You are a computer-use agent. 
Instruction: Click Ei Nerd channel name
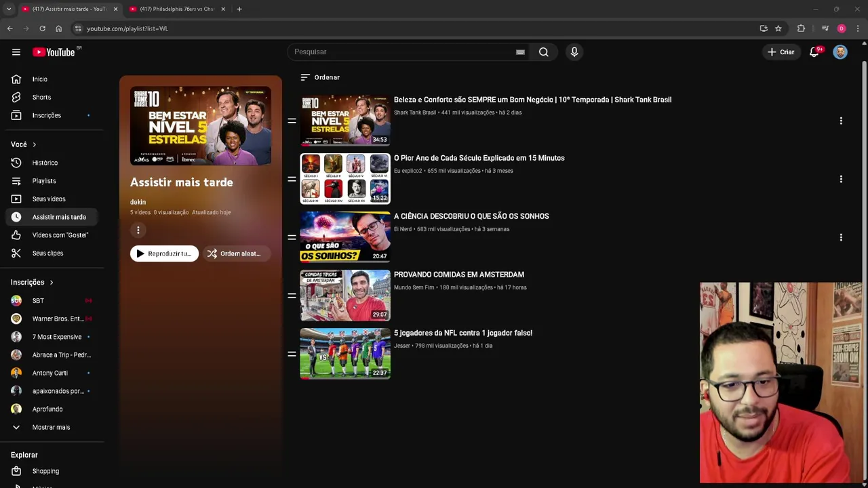pos(403,229)
